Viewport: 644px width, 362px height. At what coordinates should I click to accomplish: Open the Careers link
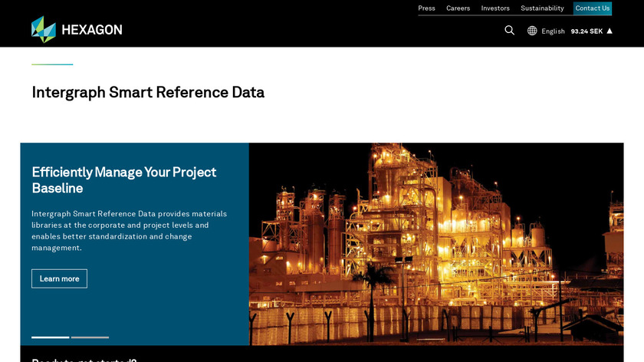point(458,8)
